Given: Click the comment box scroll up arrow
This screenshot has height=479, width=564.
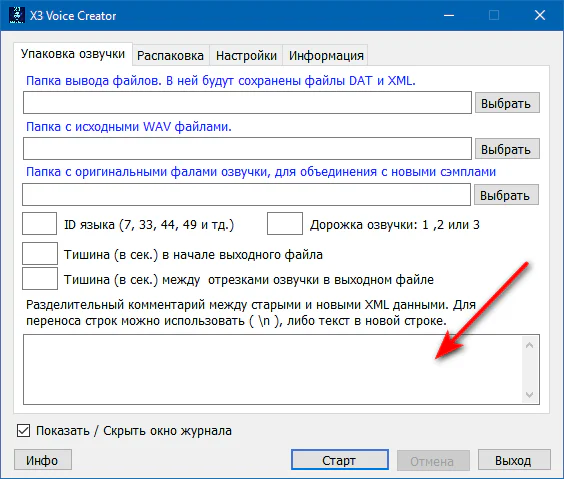Looking at the screenshot, I should click(529, 345).
